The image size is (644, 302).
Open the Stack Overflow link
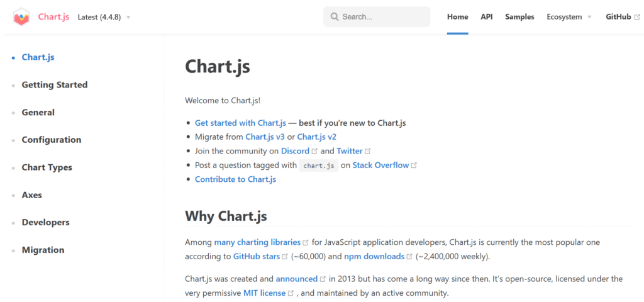click(x=380, y=165)
